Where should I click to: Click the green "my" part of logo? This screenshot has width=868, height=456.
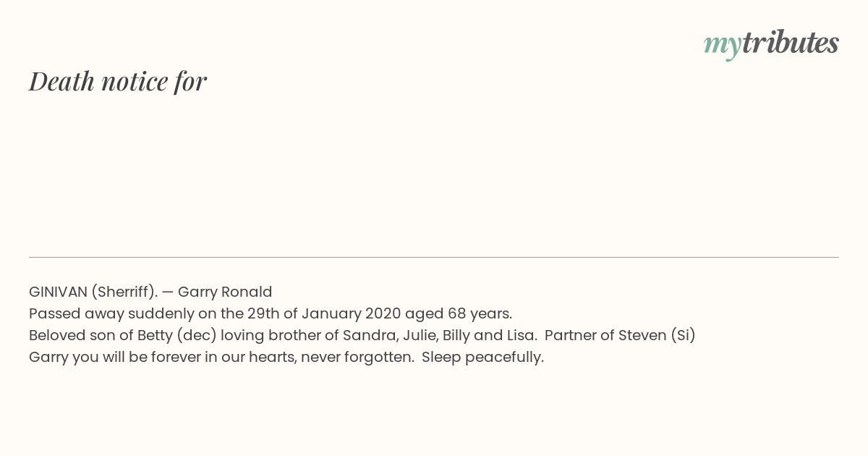tap(722, 46)
